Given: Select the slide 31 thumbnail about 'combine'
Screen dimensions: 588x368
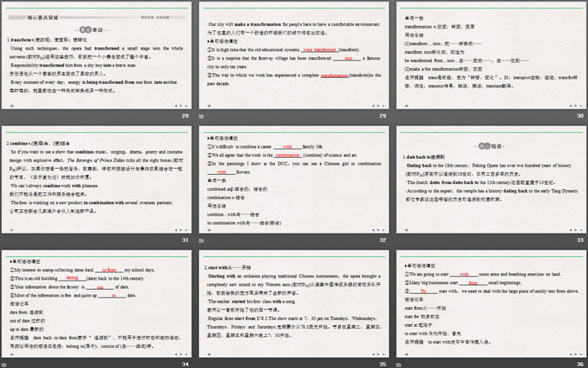Looking at the screenshot, I should (97, 179).
